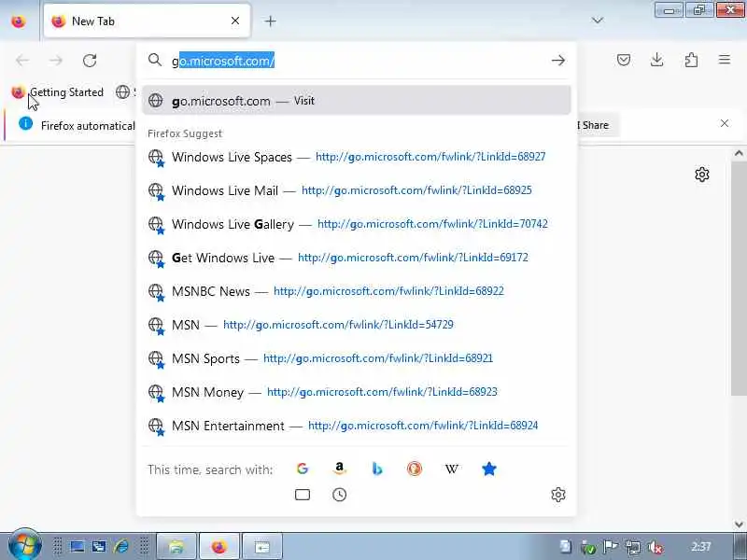
Task: Click the taskbar clock showing 2:37
Action: point(701,546)
